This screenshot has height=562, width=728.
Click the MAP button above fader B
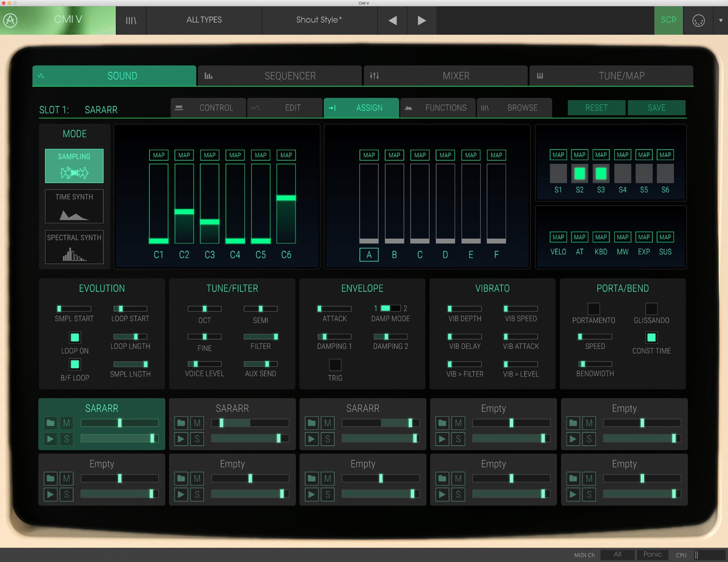point(395,155)
